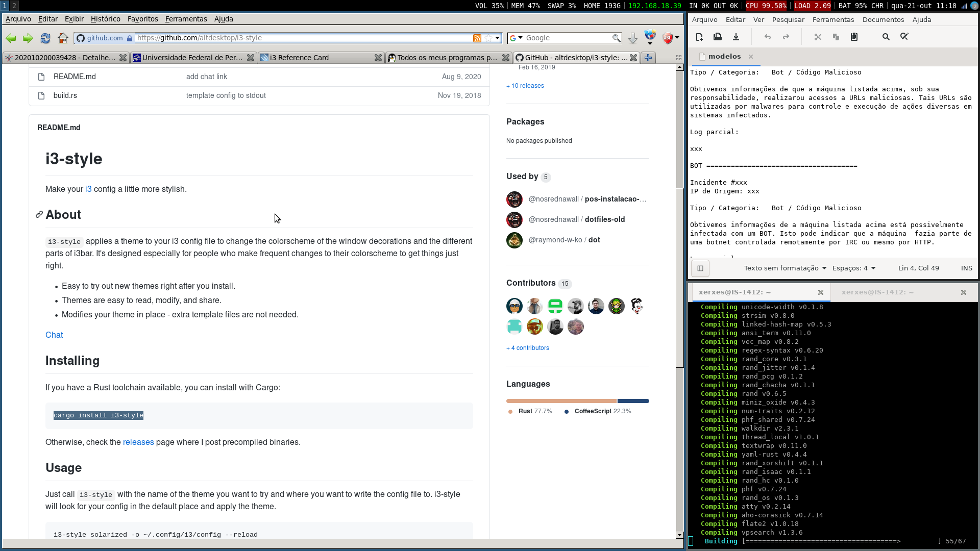The image size is (980, 551).
Task: Click the RSS feed icon in the address bar
Action: 477,38
